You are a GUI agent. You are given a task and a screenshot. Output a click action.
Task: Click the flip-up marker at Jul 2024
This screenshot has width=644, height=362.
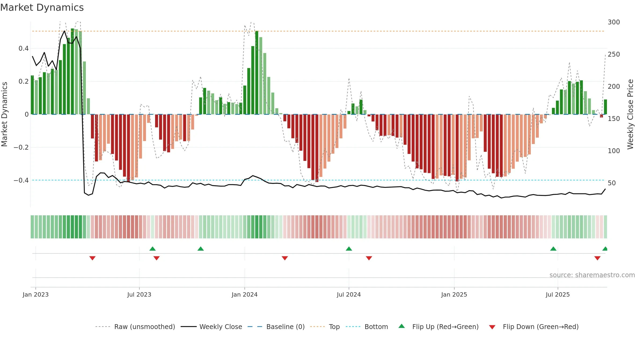[x=349, y=249]
